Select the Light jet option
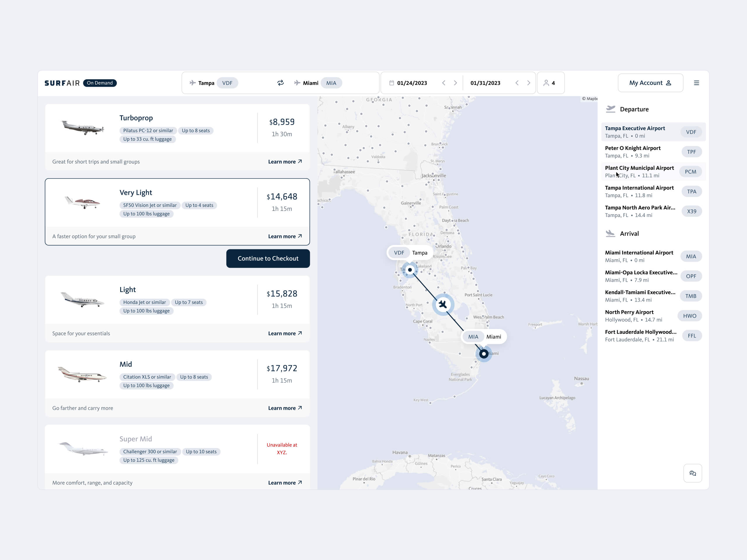The image size is (747, 560). tap(177, 300)
